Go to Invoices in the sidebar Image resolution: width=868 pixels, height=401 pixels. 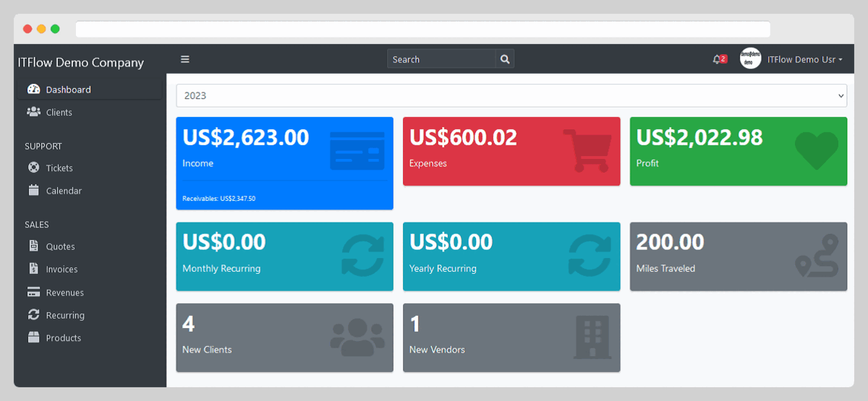61,269
